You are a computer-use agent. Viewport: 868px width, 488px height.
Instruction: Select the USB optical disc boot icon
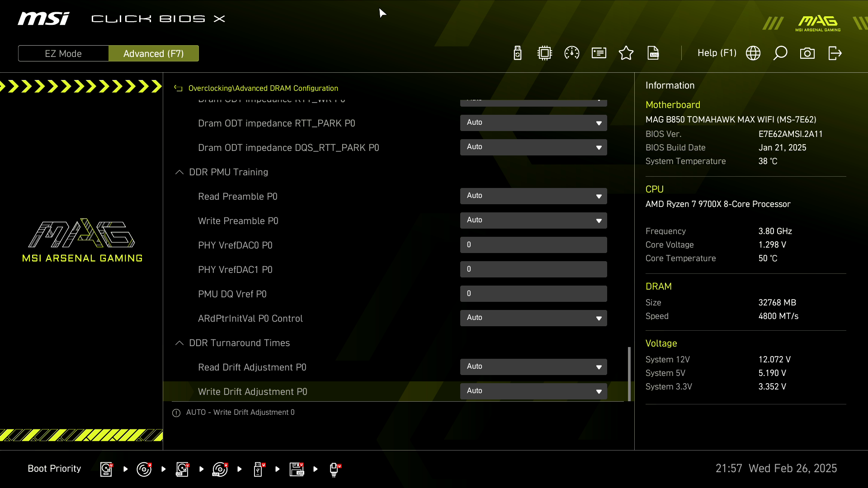tap(221, 469)
